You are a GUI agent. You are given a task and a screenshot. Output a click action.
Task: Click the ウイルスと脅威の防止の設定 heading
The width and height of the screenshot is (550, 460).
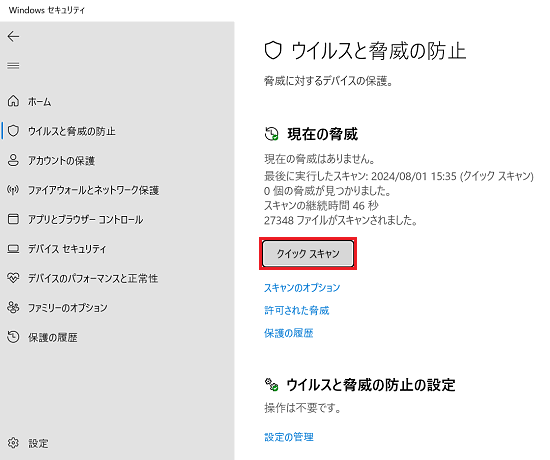(371, 385)
